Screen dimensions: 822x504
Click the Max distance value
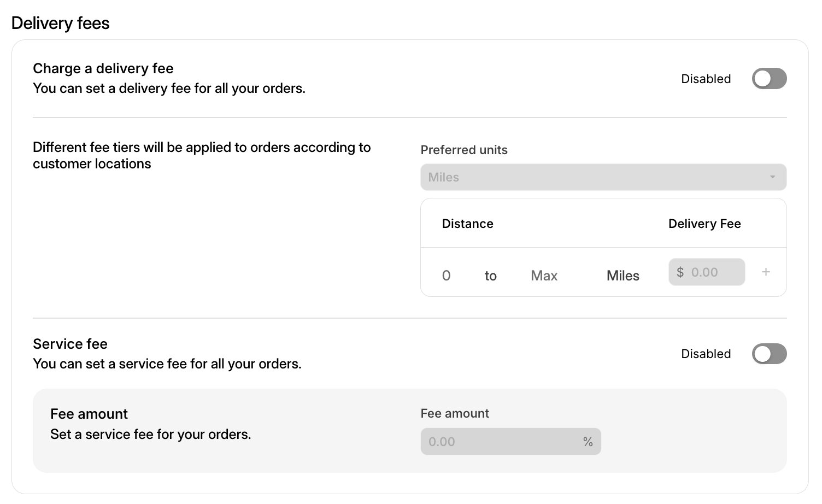click(x=544, y=276)
